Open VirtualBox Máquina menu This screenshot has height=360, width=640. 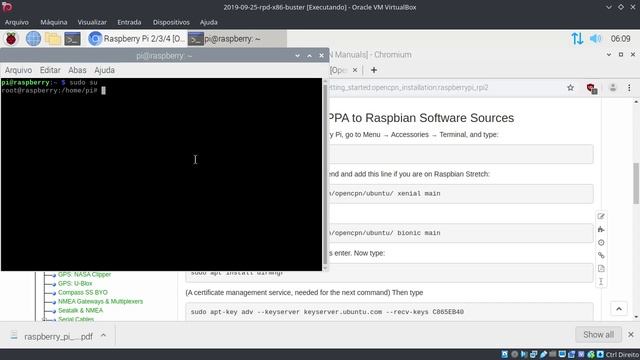tap(53, 22)
